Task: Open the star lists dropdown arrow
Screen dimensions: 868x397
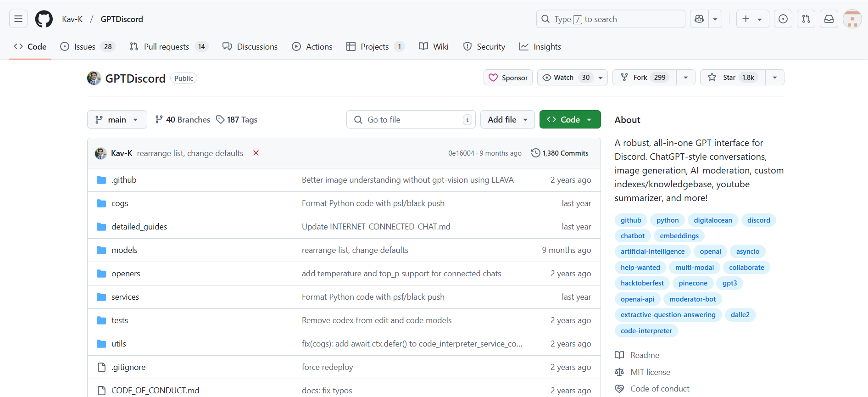Action: [x=775, y=77]
